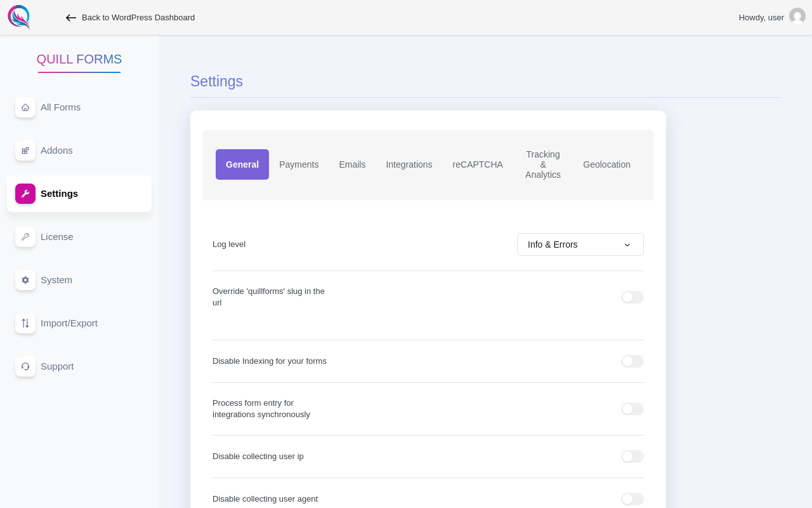Go back to WordPress Dashboard
The width and height of the screenshot is (812, 508).
pyautogui.click(x=131, y=18)
